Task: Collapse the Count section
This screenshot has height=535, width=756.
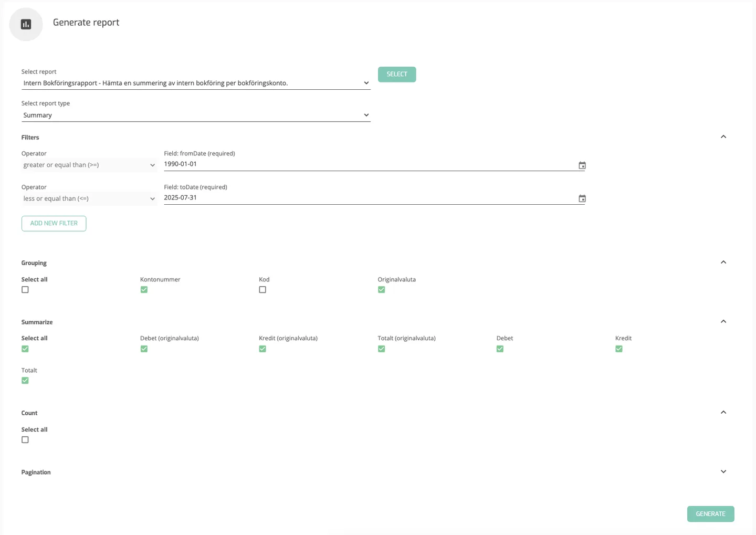Action: 723,413
